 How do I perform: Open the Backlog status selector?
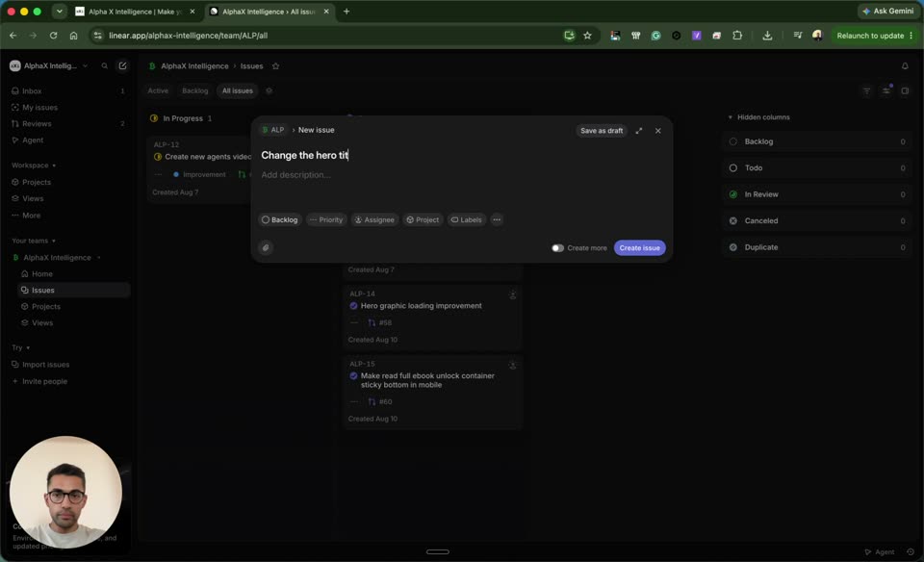[x=280, y=219]
